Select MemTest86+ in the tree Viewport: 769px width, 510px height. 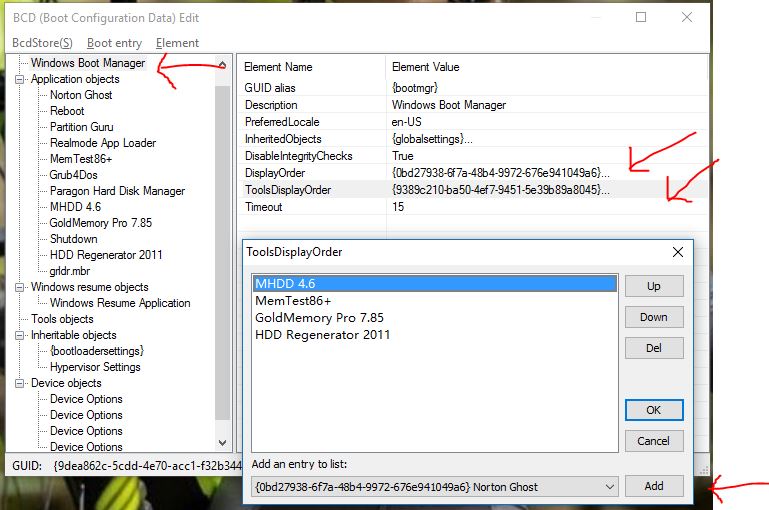pos(81,159)
